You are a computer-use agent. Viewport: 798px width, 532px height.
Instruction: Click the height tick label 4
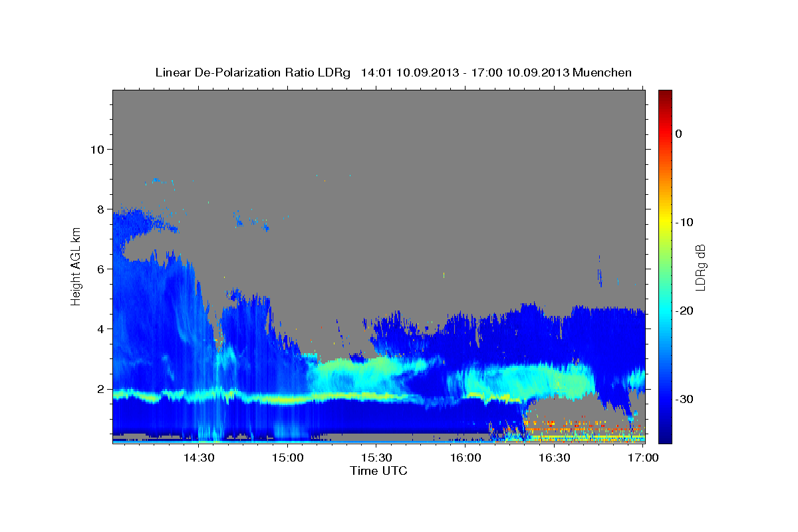100,329
